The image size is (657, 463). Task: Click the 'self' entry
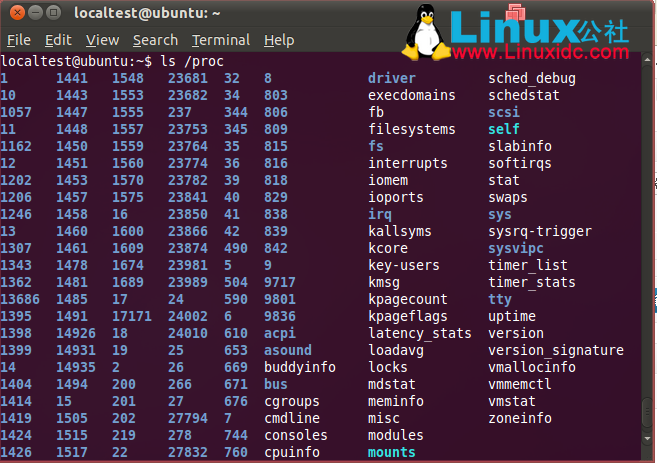click(x=504, y=129)
